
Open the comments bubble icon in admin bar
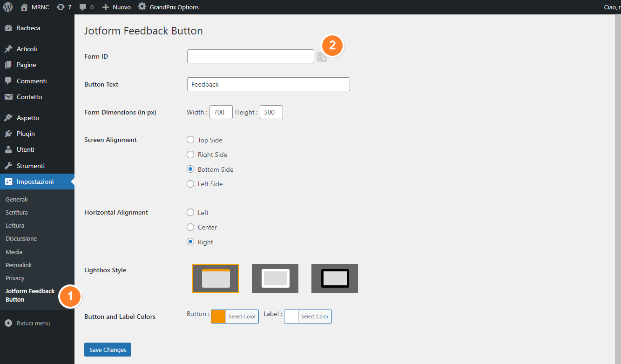[x=83, y=7]
